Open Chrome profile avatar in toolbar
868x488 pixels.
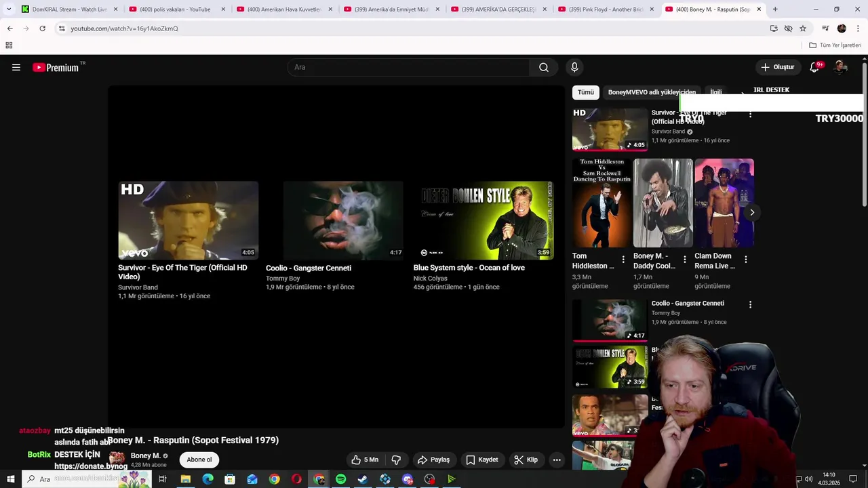pyautogui.click(x=842, y=28)
